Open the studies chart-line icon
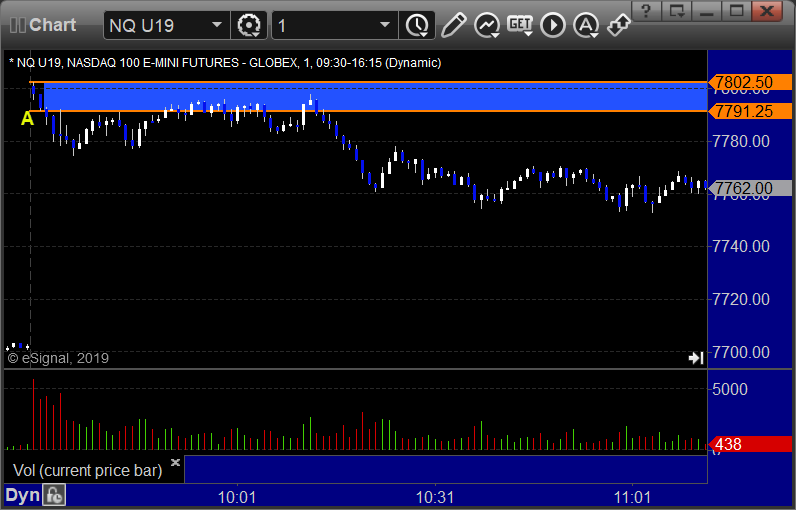Image resolution: width=796 pixels, height=510 pixels. [487, 25]
